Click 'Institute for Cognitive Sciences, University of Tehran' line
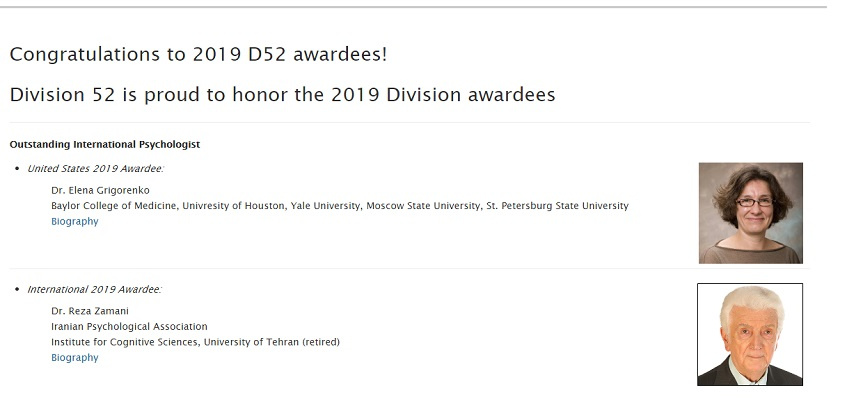Screen dimensions: 847x400 pyautogui.click(x=196, y=342)
